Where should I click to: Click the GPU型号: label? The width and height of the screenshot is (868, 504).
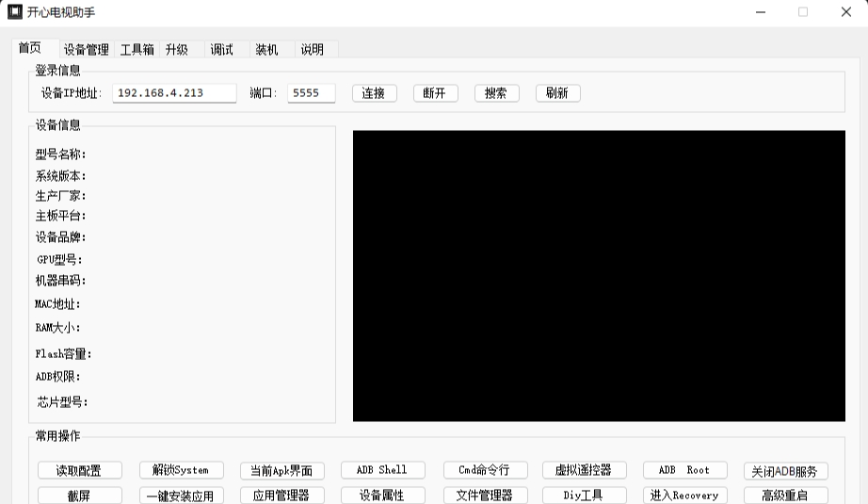(x=60, y=259)
